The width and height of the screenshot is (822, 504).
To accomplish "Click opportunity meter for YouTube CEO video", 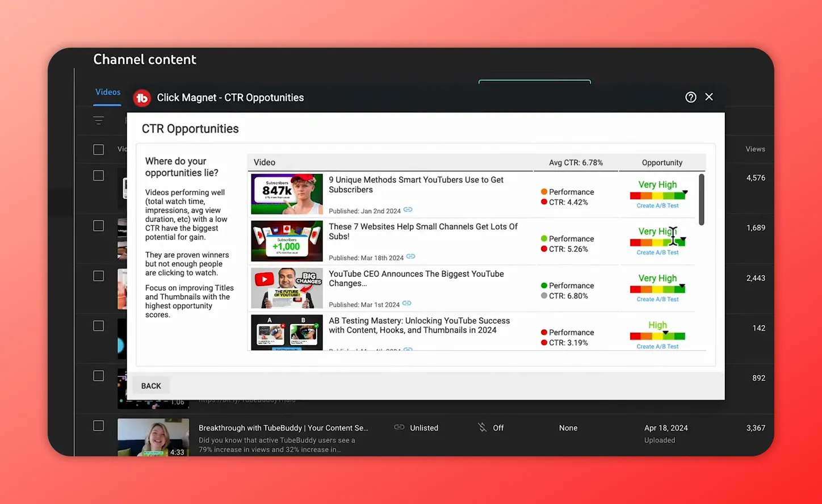I will pos(657,289).
